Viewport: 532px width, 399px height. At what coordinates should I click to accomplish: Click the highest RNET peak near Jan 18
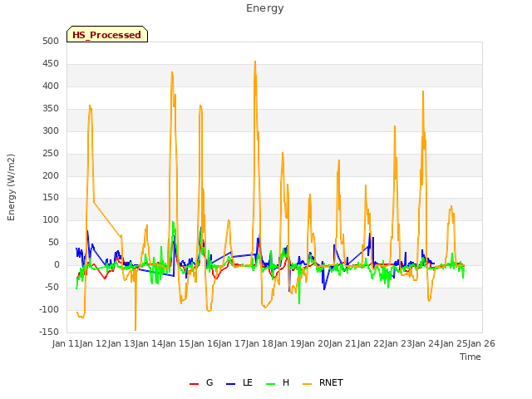click(x=255, y=62)
